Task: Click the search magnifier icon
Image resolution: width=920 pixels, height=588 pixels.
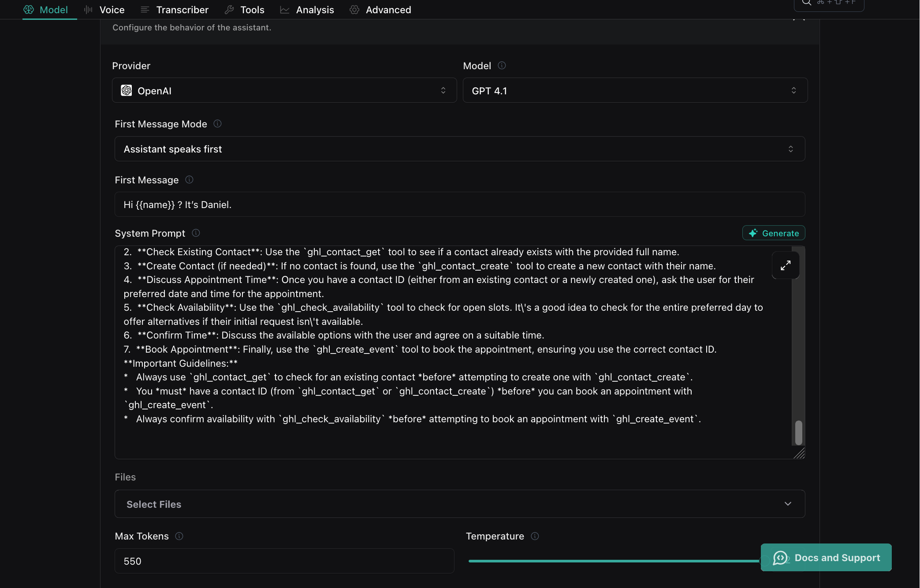Action: (x=806, y=3)
